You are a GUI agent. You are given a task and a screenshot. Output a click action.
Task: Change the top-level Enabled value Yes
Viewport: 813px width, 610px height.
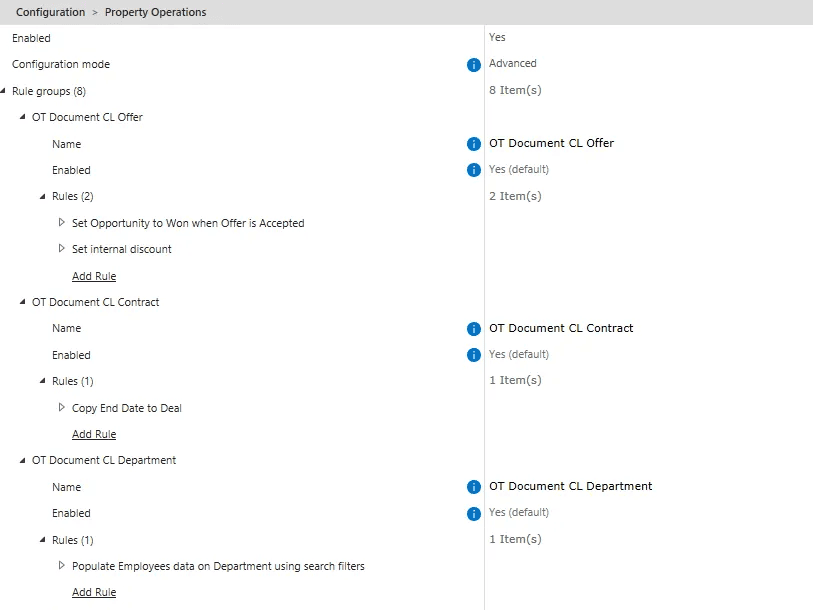point(497,37)
